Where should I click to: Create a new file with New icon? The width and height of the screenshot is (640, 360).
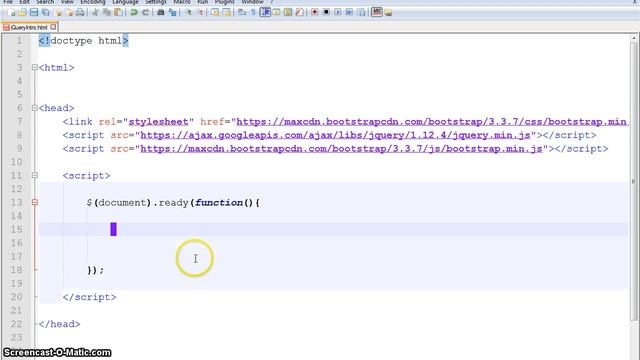pos(11,12)
